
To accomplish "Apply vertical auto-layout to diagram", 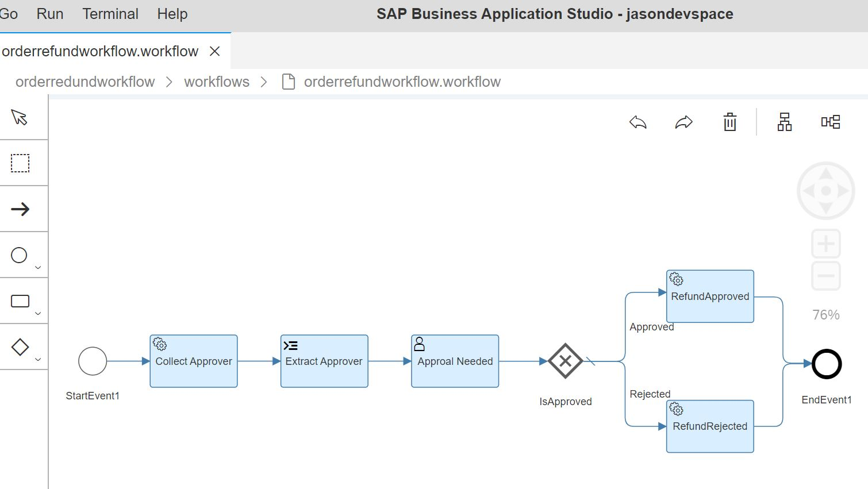I will 785,122.
